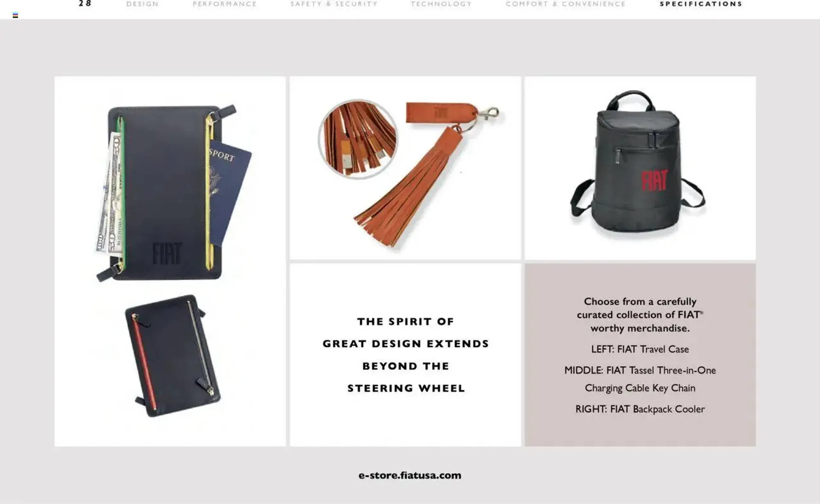
Task: Select the small travel case with red zipper
Action: point(173,355)
